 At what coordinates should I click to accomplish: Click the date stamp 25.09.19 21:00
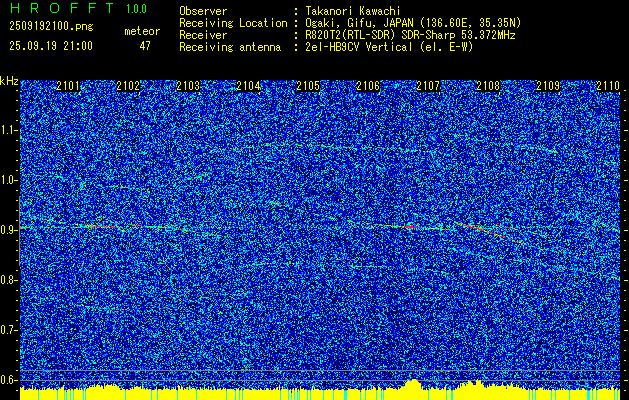pos(51,46)
